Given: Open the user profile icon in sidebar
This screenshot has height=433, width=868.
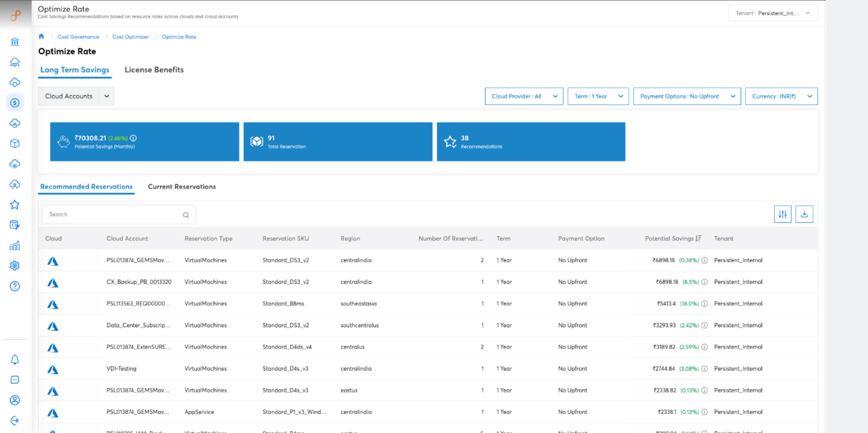Looking at the screenshot, I should 15,400.
